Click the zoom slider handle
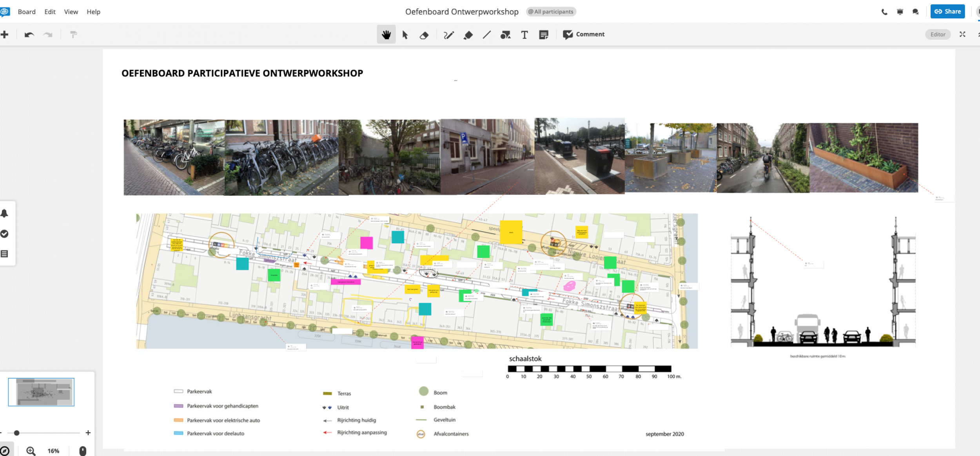The width and height of the screenshot is (980, 456). tap(16, 433)
